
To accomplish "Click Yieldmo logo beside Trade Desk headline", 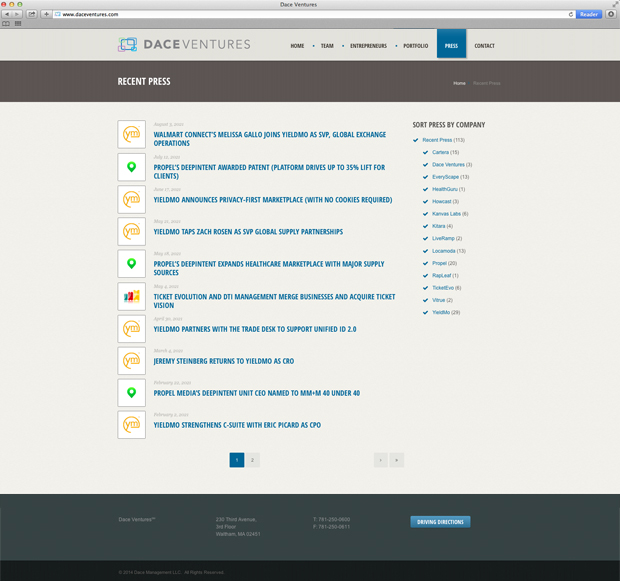I will (x=132, y=329).
